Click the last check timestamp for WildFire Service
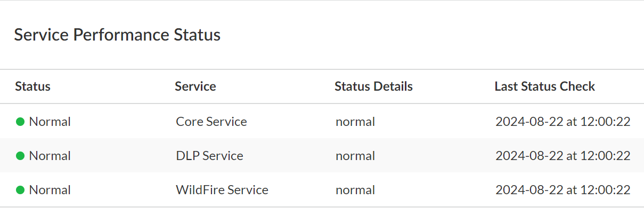Image resolution: width=644 pixels, height=223 pixels. point(563,190)
